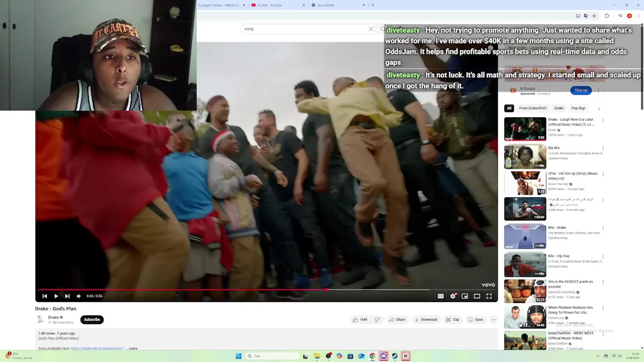644x362 pixels.
Task: Open Outlook from the taskbar
Action: pyautogui.click(x=361, y=356)
